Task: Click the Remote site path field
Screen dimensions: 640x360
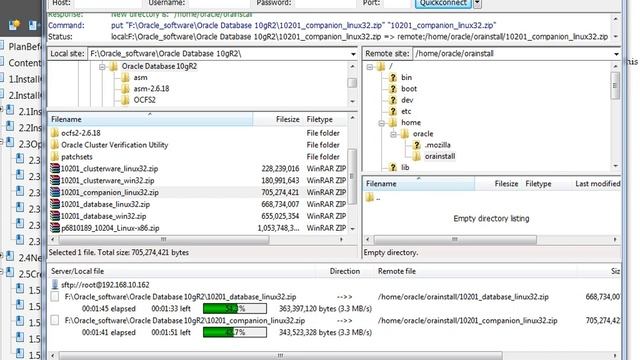Action: [x=512, y=54]
